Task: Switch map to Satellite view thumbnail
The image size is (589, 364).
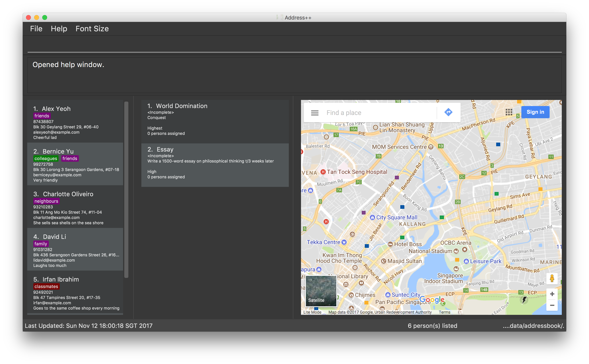Action: click(x=321, y=291)
